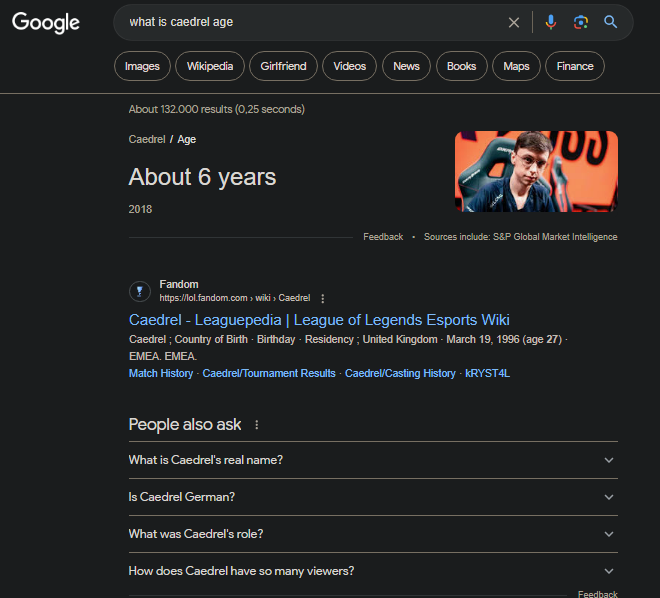Viewport: 660px width, 598px height.
Task: Click the Age breadcrumb label
Action: click(186, 139)
